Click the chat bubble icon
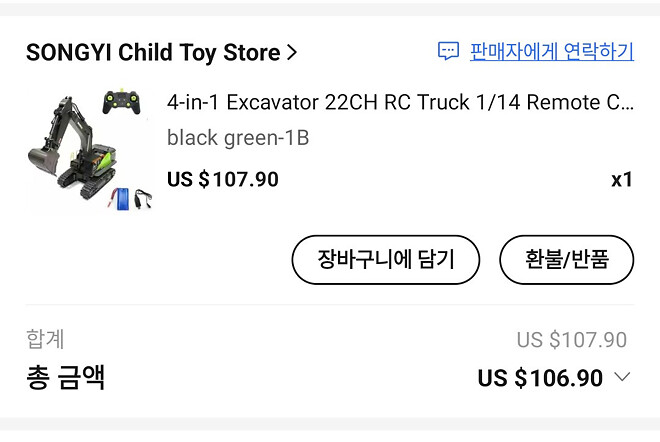Image resolution: width=660 pixels, height=442 pixels. coord(448,51)
